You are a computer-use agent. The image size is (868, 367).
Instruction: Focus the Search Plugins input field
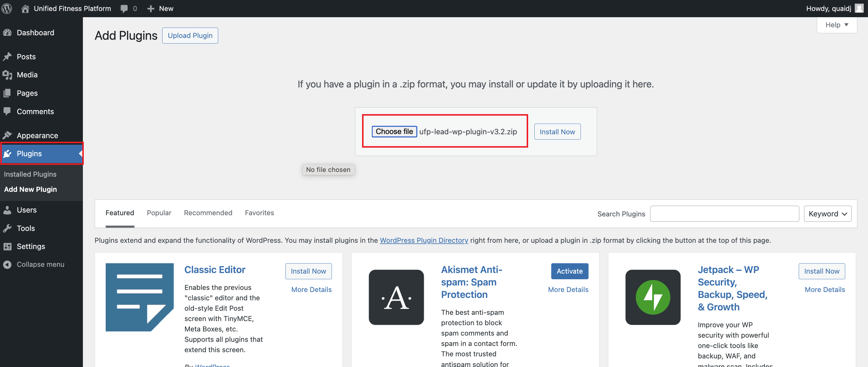click(x=724, y=214)
